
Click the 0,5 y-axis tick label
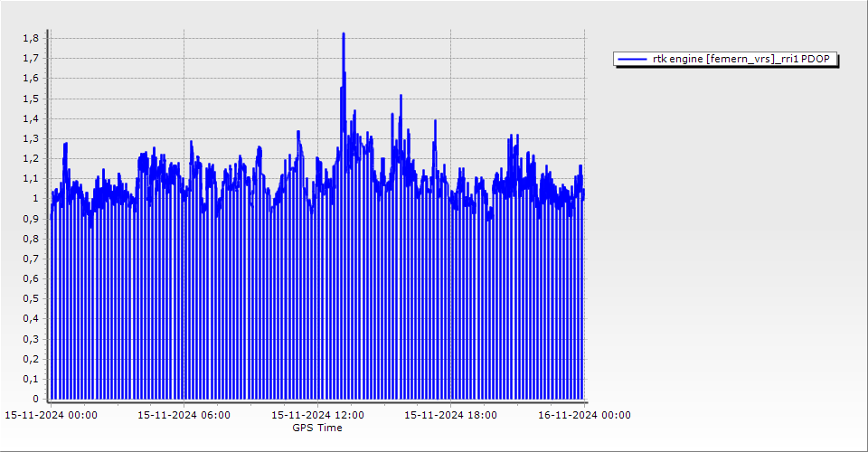pyautogui.click(x=30, y=298)
